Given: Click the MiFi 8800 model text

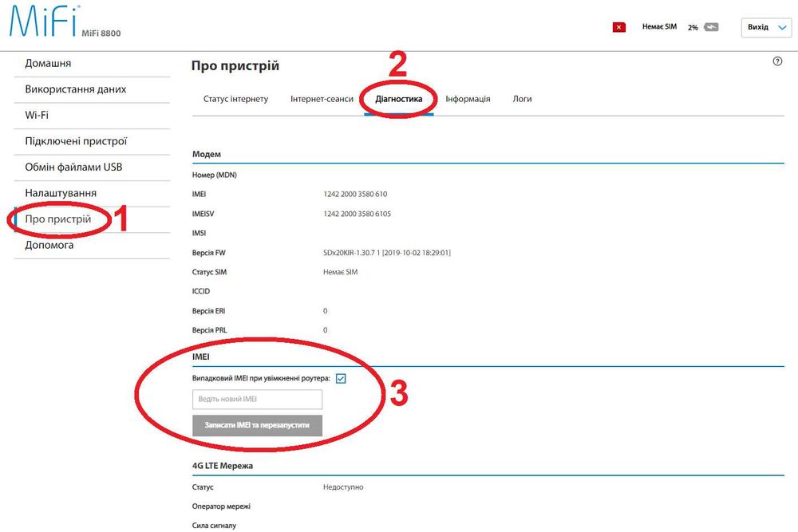Looking at the screenshot, I should pyautogui.click(x=101, y=33).
